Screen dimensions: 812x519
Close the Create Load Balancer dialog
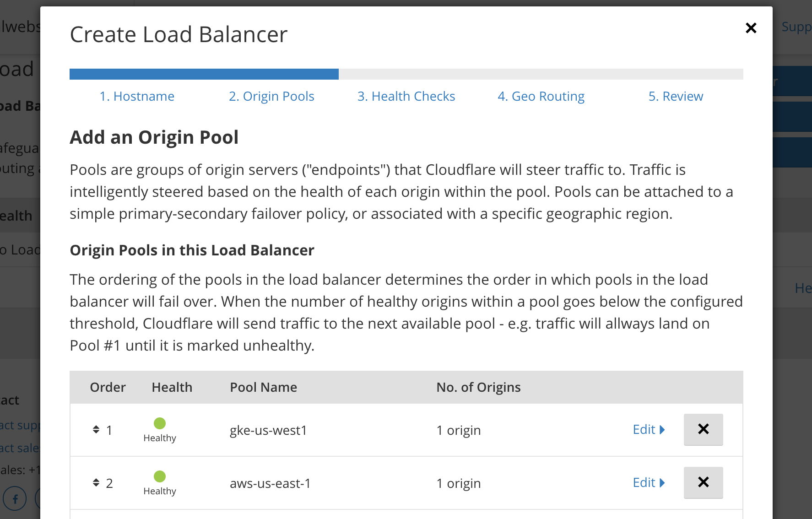pyautogui.click(x=751, y=28)
